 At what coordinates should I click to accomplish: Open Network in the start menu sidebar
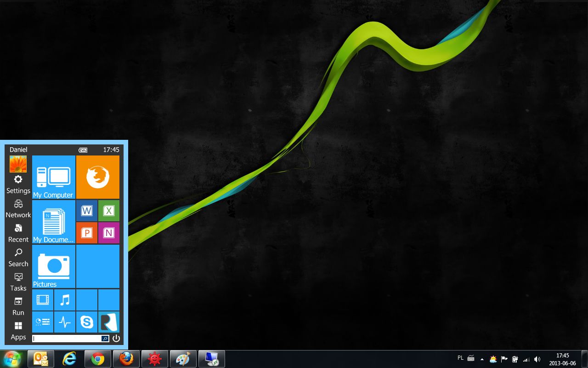tap(18, 209)
